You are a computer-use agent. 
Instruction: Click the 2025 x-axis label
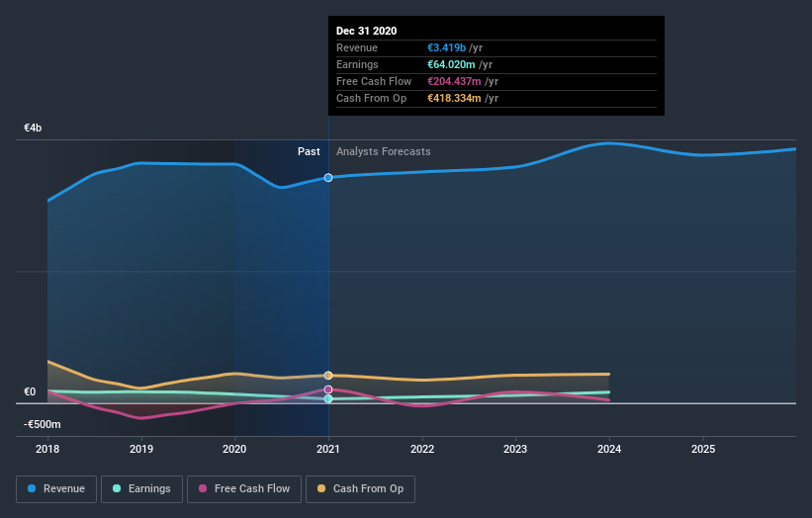click(703, 449)
